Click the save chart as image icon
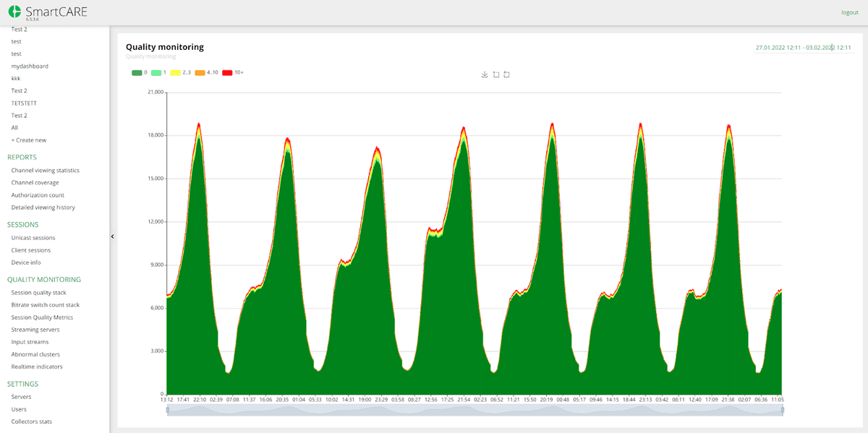Screen dimensions: 868x433 485,74
